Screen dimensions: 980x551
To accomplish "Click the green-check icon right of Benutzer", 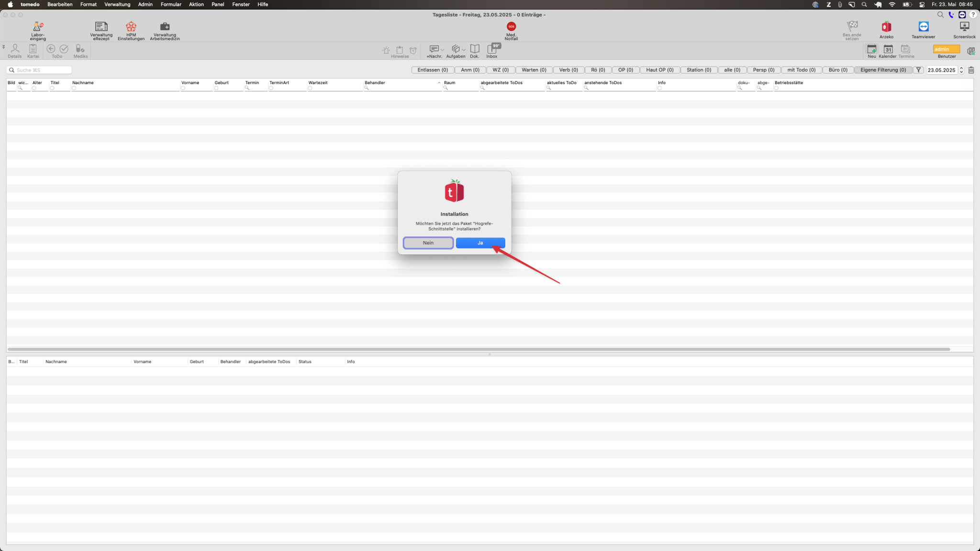I will pyautogui.click(x=970, y=51).
